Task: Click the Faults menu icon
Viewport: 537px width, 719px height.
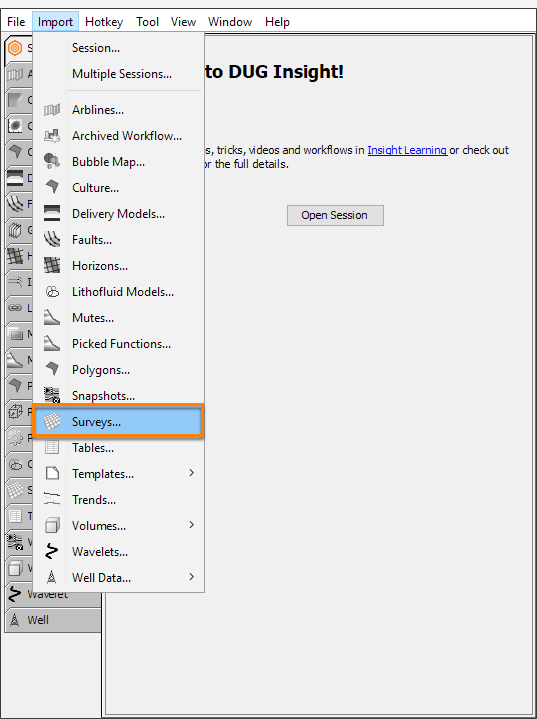Action: pos(52,240)
